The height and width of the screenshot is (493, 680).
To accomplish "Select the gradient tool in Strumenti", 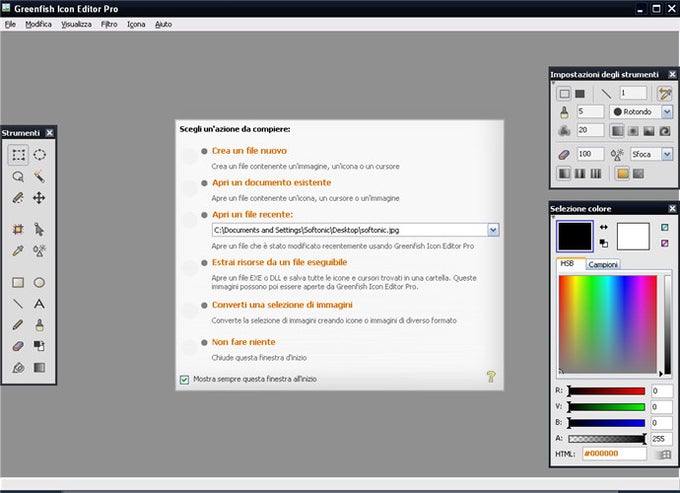I will pos(39,368).
